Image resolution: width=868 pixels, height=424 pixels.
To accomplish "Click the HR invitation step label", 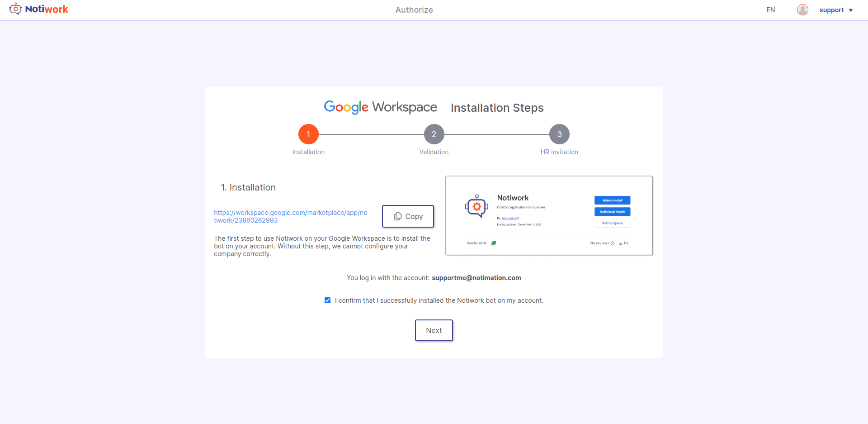I will pyautogui.click(x=559, y=152).
